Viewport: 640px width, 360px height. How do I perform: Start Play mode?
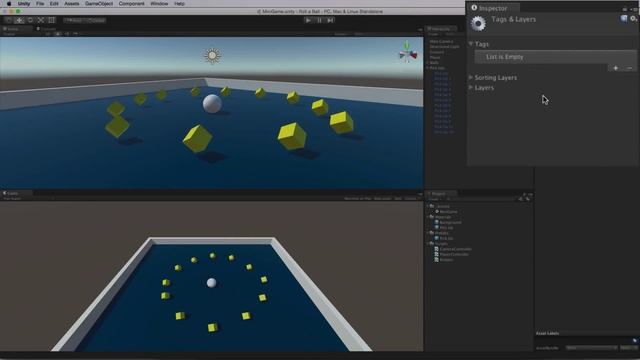(308, 20)
